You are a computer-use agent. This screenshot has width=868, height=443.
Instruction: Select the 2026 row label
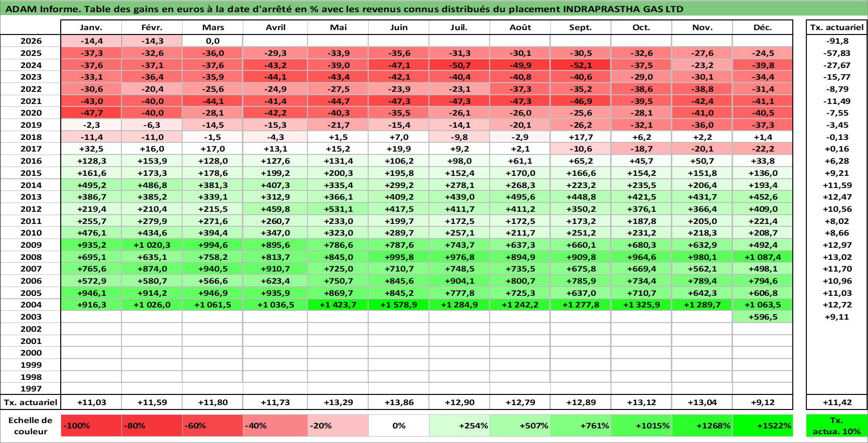pos(31,41)
